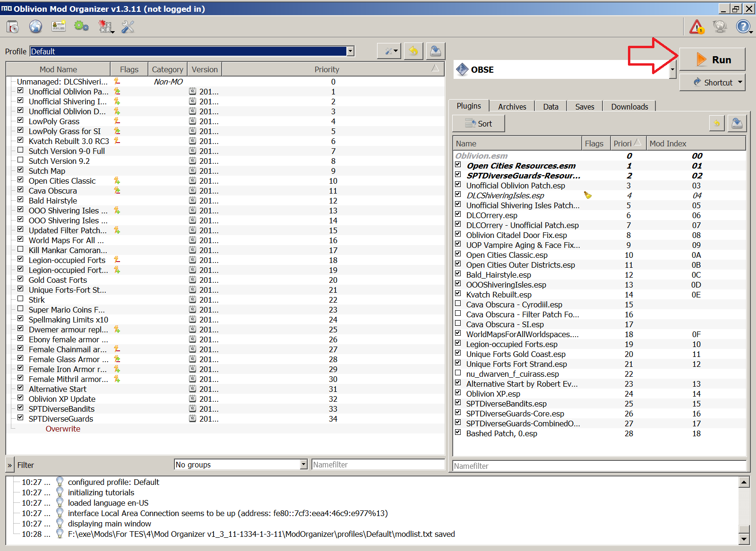The width and height of the screenshot is (756, 551).
Task: Uncheck the Oblivion XP Update mod
Action: 20,398
